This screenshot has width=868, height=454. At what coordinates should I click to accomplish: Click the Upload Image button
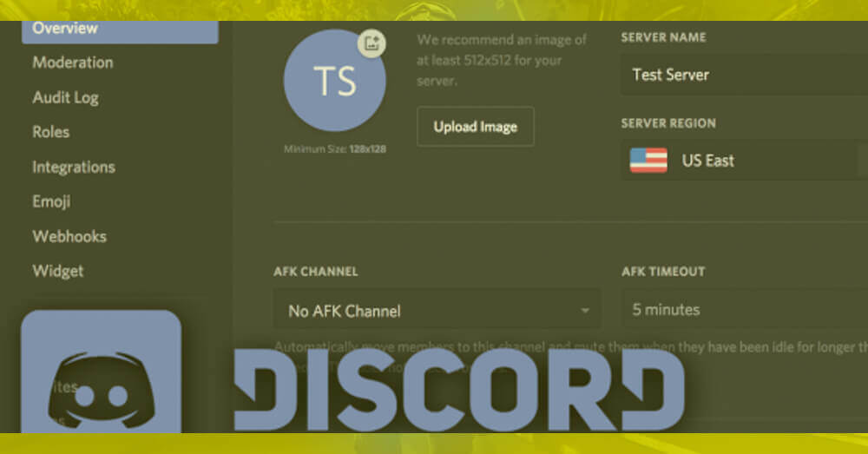click(x=476, y=127)
